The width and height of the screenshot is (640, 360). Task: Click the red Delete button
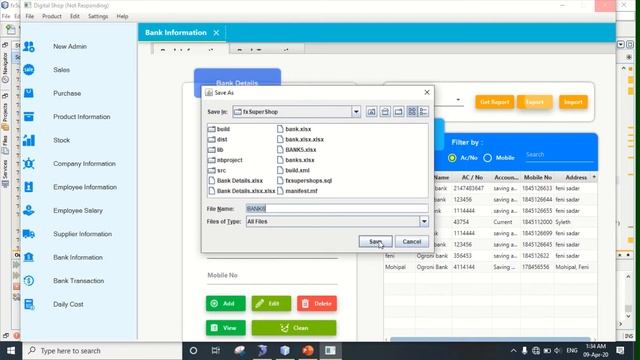(x=317, y=303)
